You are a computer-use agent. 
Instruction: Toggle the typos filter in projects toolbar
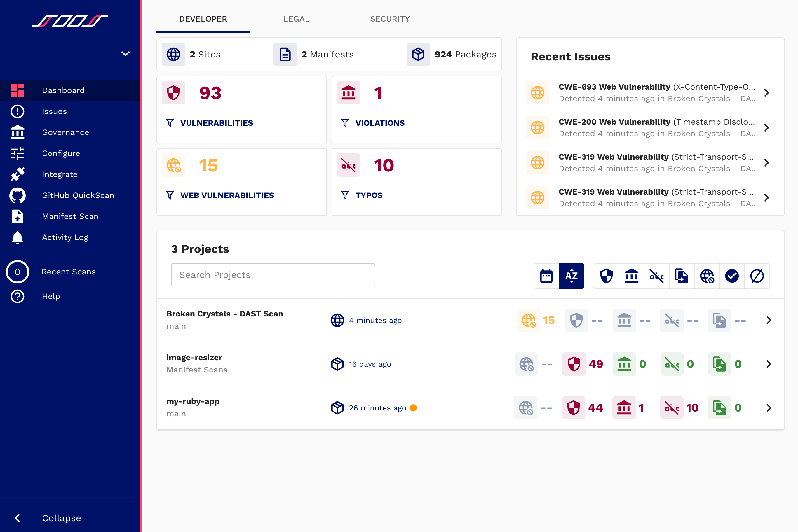tap(656, 276)
